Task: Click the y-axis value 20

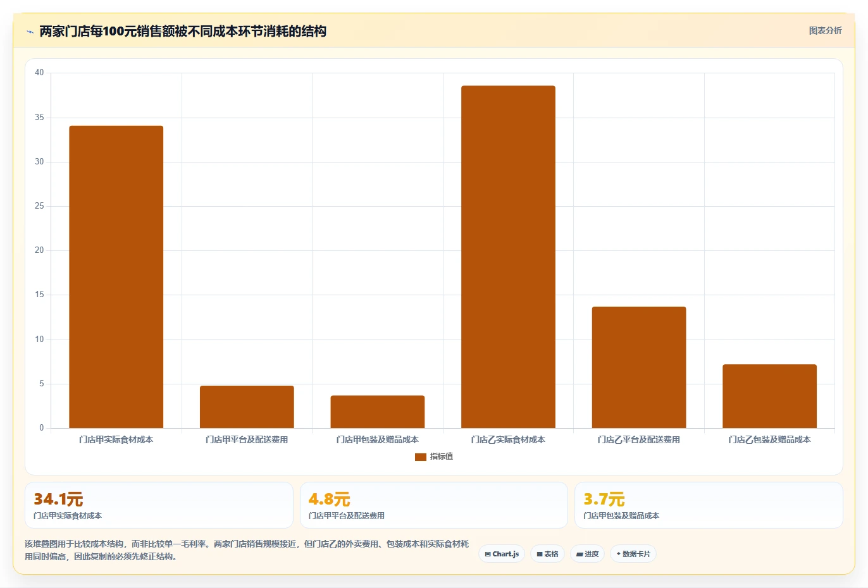Action: pyautogui.click(x=39, y=250)
